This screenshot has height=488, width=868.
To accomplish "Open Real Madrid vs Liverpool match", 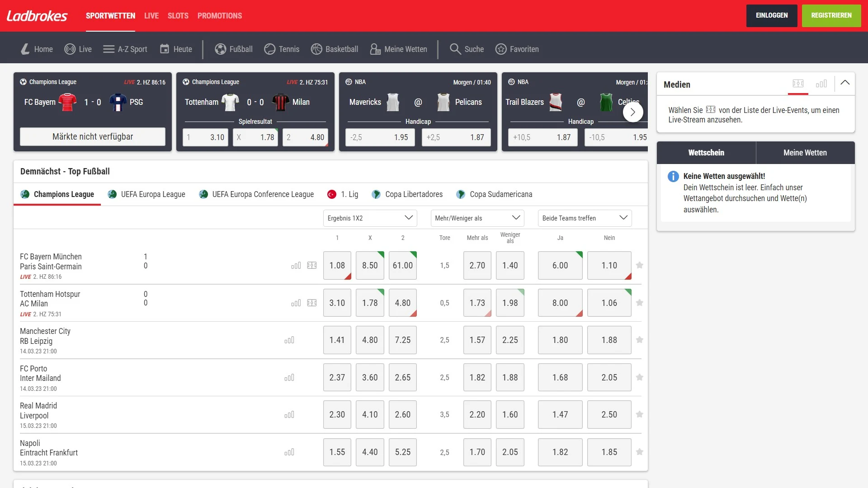I will [x=38, y=410].
